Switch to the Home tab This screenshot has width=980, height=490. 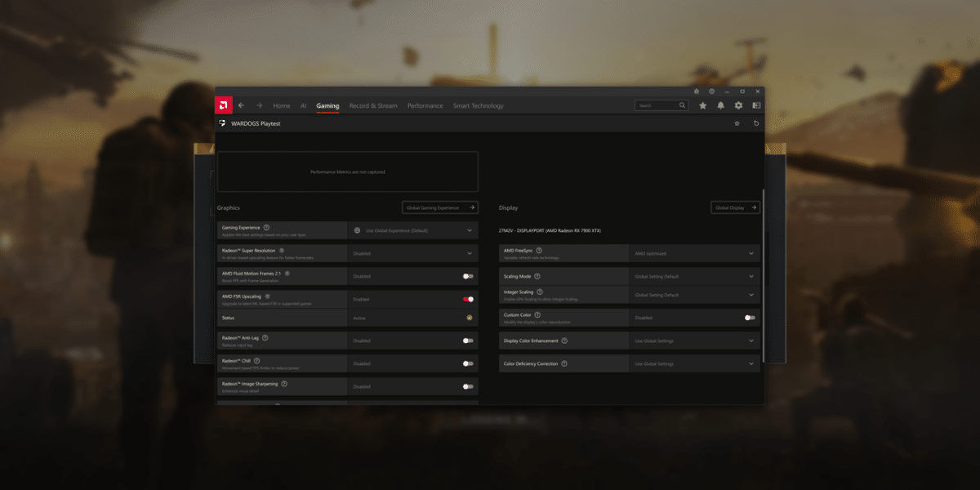pos(282,105)
